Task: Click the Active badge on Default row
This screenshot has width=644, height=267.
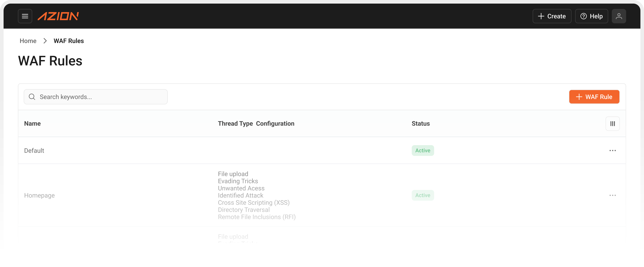Action: click(x=422, y=150)
